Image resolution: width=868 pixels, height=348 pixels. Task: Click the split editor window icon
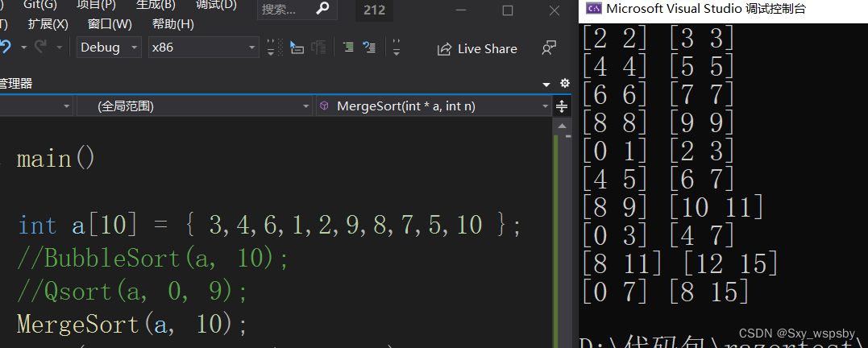tap(562, 106)
